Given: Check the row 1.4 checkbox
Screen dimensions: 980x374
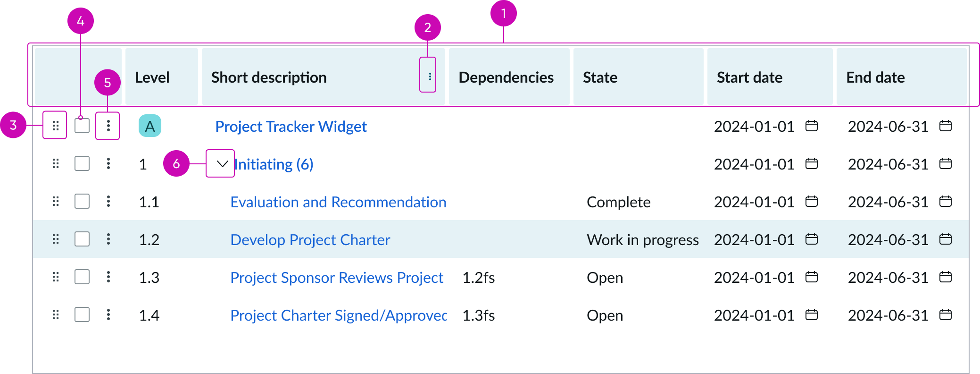Looking at the screenshot, I should 82,315.
